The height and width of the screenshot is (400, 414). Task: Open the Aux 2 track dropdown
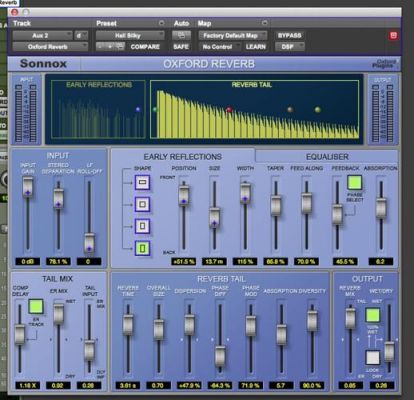click(42, 35)
